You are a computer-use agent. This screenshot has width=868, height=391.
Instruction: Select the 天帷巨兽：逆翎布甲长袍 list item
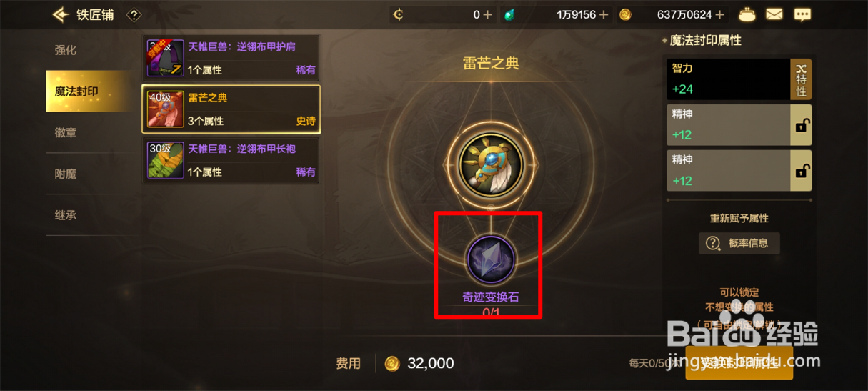click(231, 160)
